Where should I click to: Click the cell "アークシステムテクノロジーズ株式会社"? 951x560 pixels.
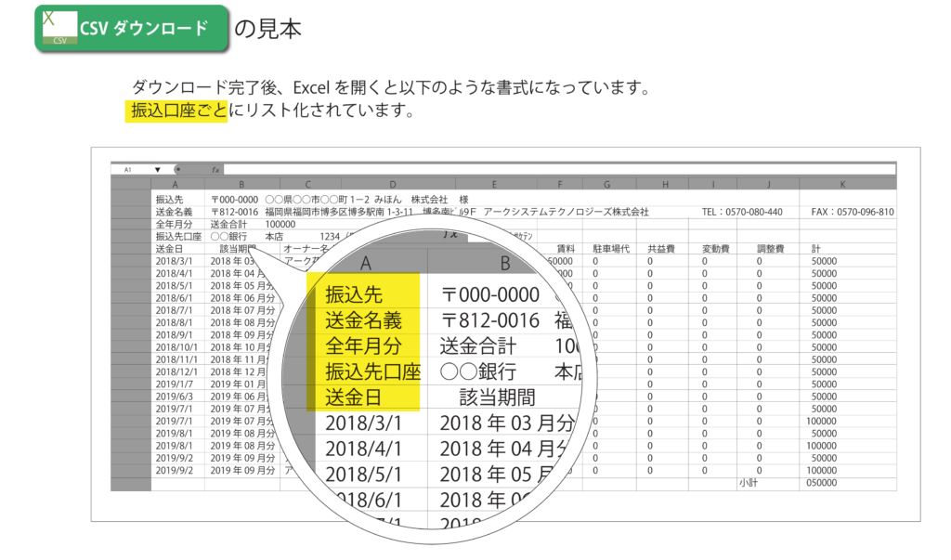coord(566,212)
